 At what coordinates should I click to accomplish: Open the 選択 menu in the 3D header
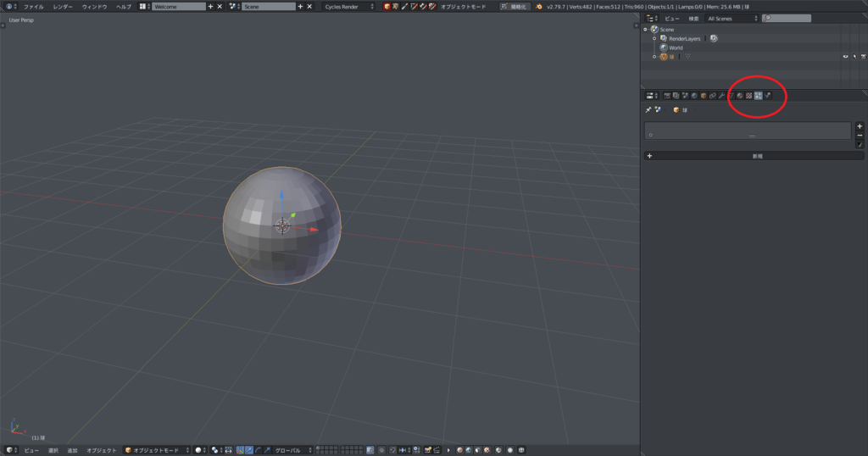53,450
